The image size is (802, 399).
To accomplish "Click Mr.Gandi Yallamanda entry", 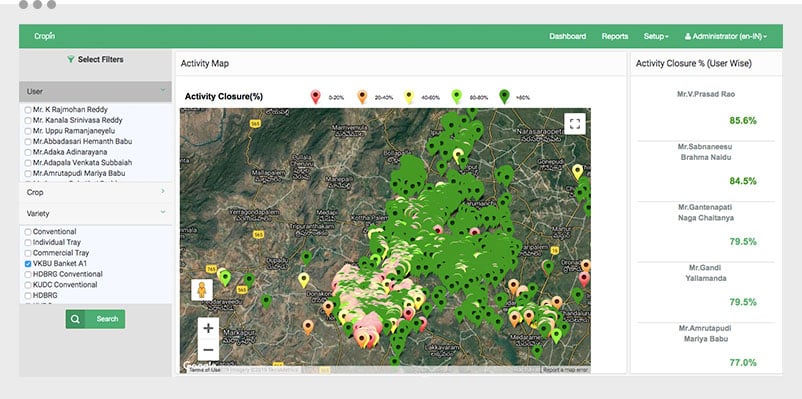I will point(706,273).
